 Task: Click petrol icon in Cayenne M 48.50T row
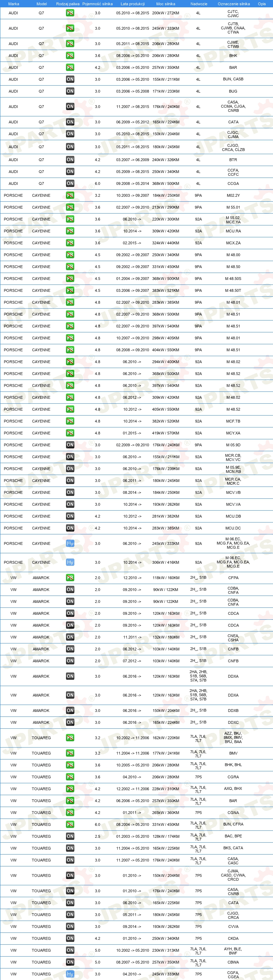(x=70, y=290)
